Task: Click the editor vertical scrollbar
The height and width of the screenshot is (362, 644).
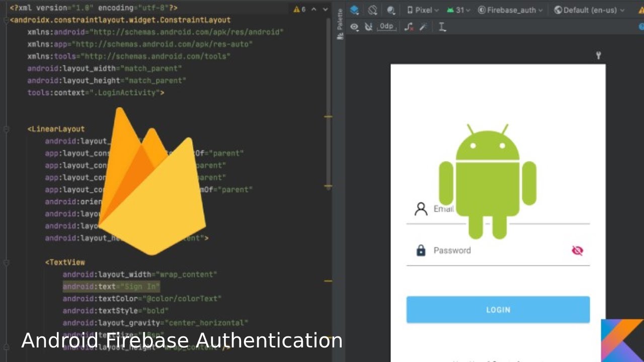Action: 328,104
